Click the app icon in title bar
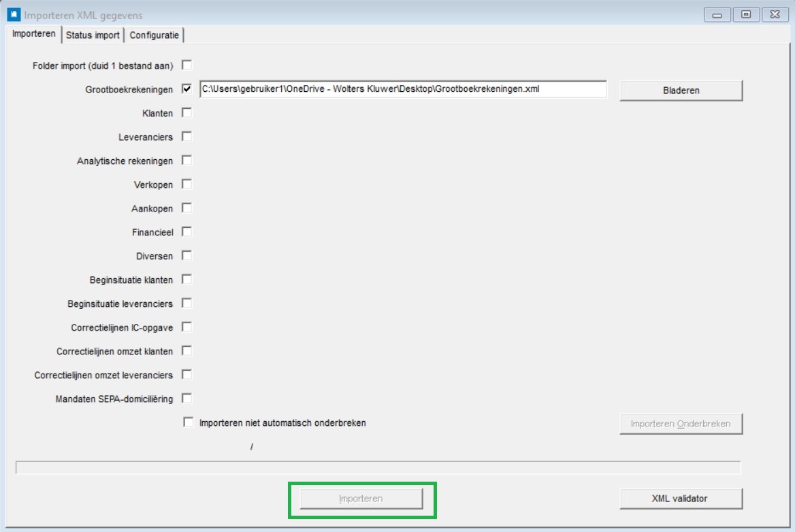Viewport: 795px width, 532px height. click(x=13, y=14)
